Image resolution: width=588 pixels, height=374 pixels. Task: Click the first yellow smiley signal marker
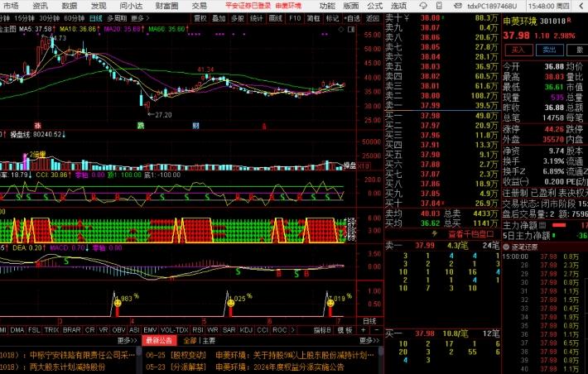point(116,304)
